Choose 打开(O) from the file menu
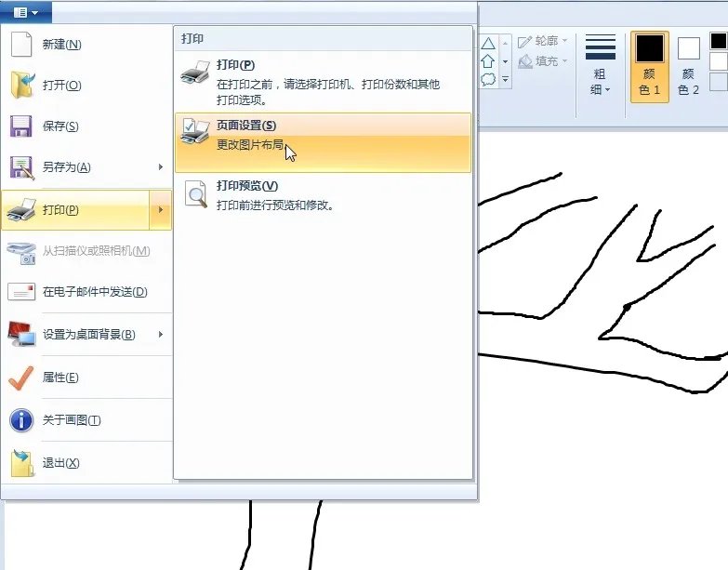This screenshot has height=570, width=728. point(86,86)
